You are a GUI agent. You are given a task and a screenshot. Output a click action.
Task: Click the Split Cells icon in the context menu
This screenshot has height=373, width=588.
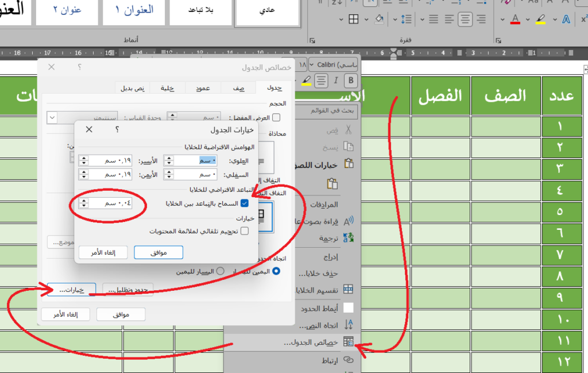click(x=348, y=290)
